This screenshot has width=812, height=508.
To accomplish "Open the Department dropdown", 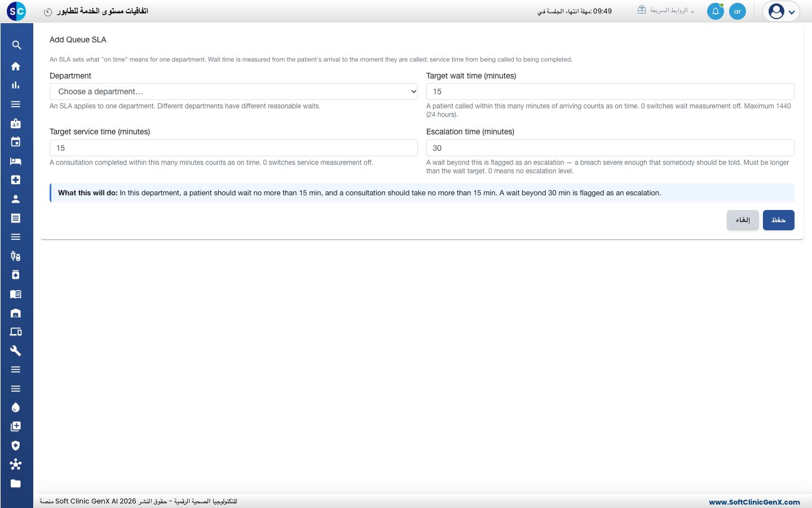I will [233, 91].
